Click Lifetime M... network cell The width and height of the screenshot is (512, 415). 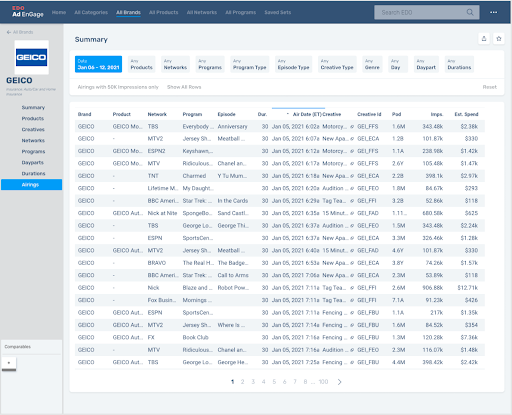(x=163, y=188)
